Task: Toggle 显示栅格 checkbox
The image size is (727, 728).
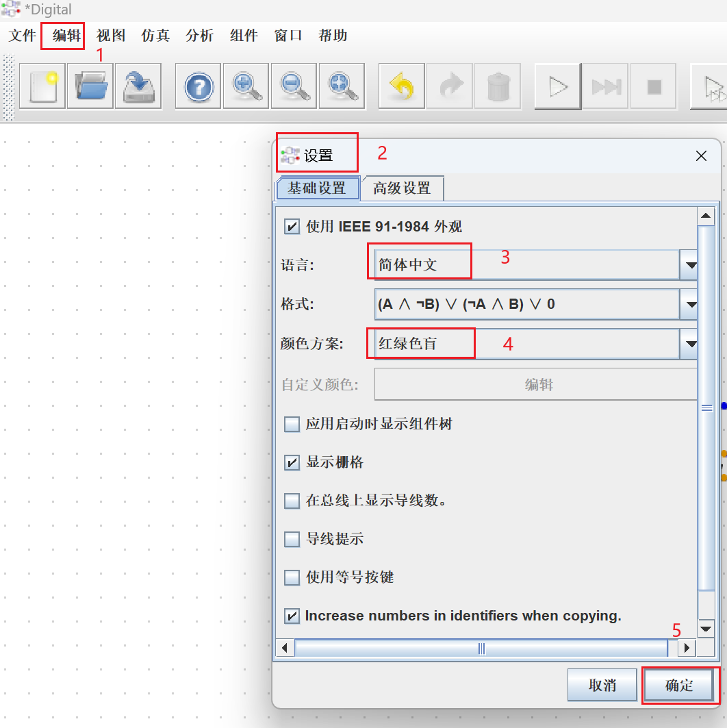Action: (292, 462)
